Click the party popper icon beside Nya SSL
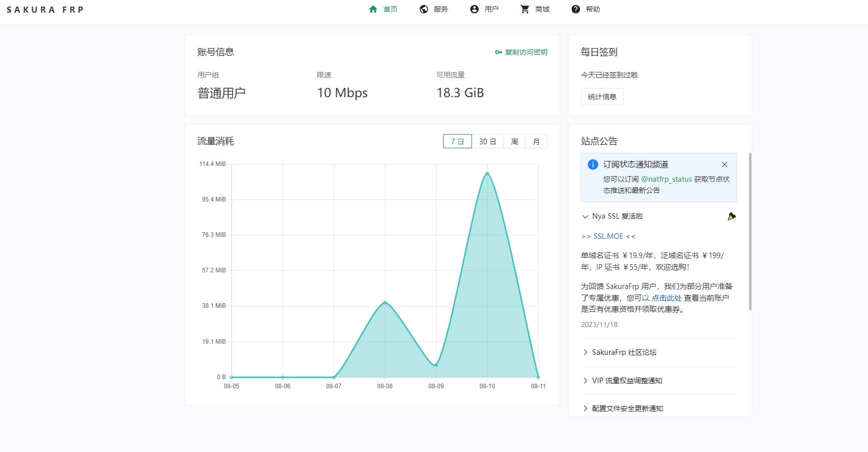Viewport: 868px width, 452px height. [x=732, y=216]
